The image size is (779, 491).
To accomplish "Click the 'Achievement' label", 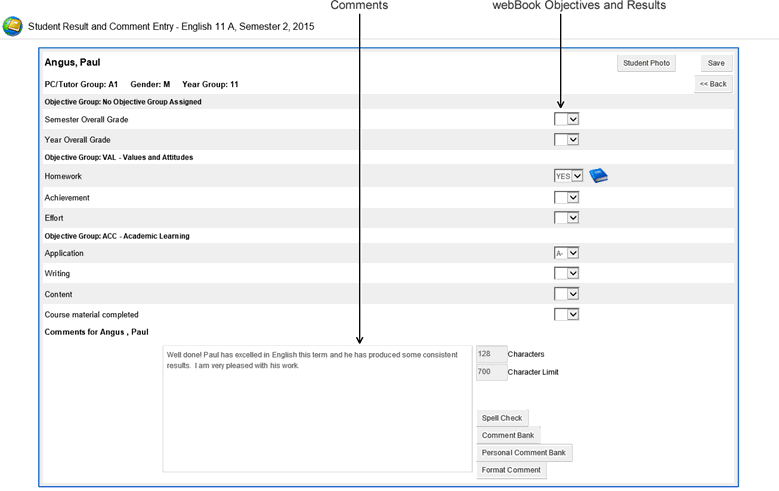I will click(x=67, y=198).
